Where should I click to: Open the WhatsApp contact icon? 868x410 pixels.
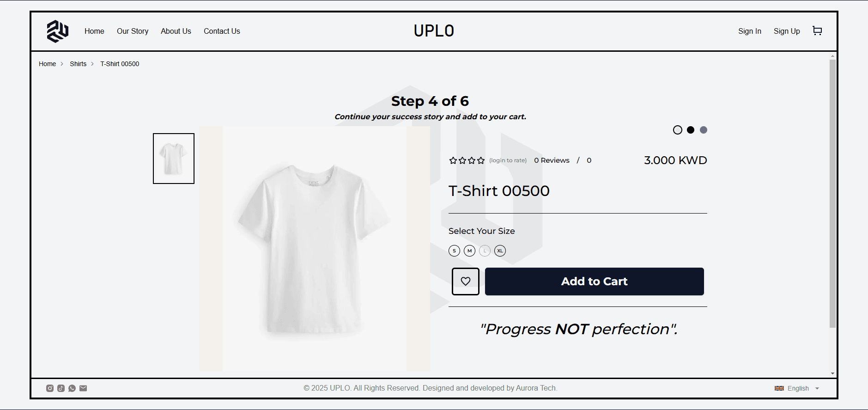pos(72,388)
